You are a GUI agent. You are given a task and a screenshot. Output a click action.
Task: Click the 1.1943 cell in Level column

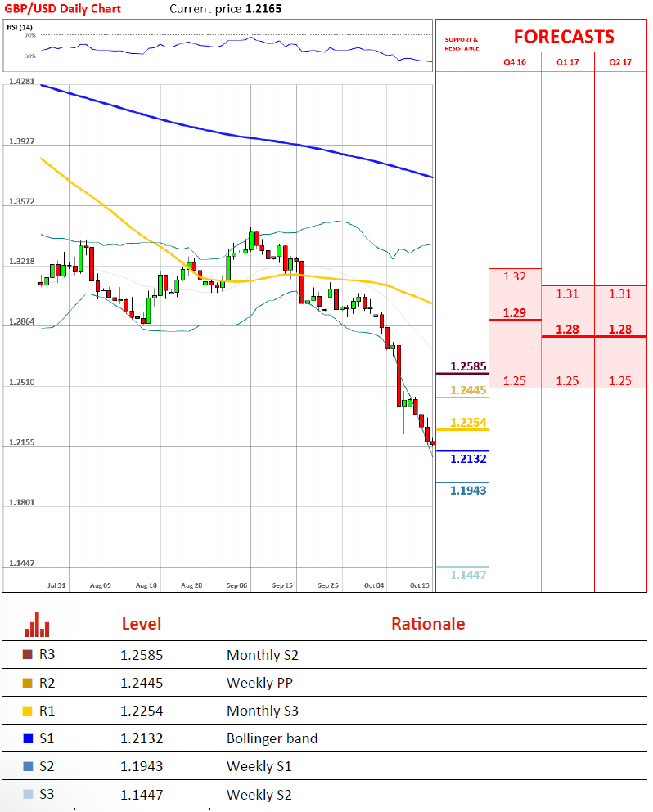[x=142, y=766]
